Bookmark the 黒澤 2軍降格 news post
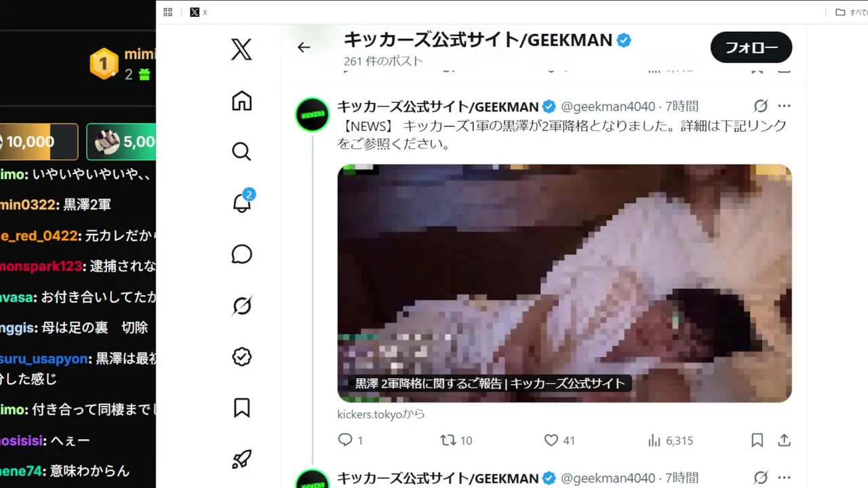This screenshot has height=488, width=868. 757,441
